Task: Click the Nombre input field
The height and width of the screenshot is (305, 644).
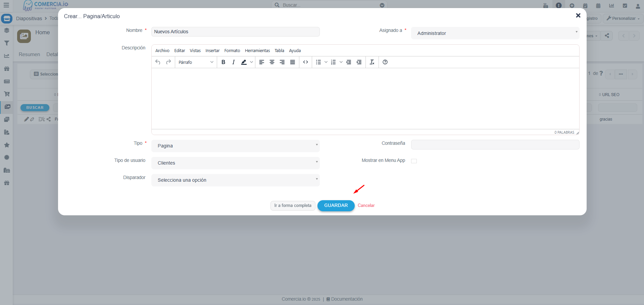Action: coord(236,32)
